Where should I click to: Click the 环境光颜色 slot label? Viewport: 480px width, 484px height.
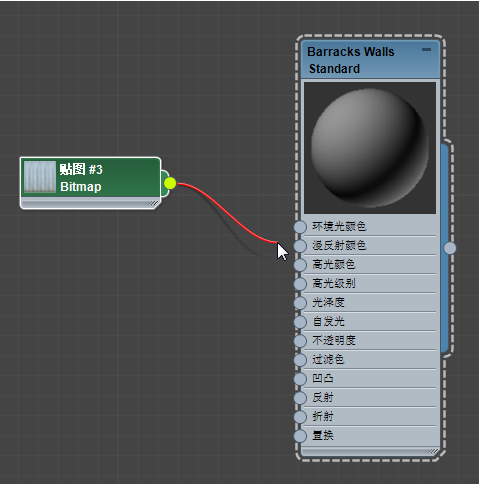pos(339,227)
